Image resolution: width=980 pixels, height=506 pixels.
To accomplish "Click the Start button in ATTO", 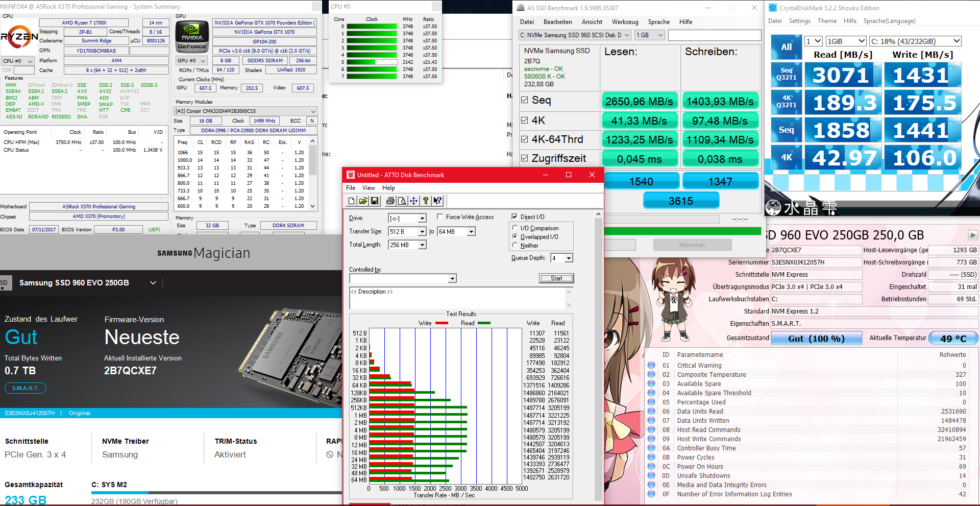I will click(x=556, y=278).
